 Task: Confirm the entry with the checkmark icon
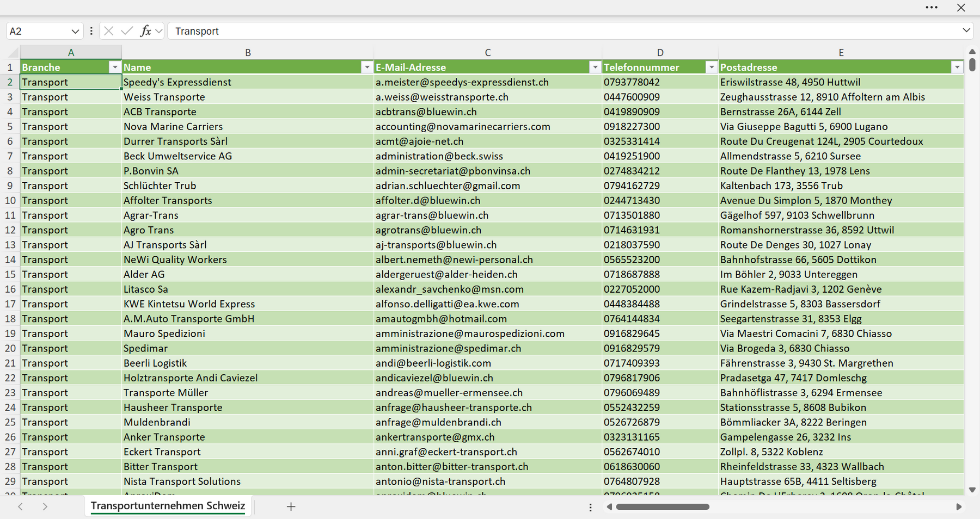[x=127, y=31]
